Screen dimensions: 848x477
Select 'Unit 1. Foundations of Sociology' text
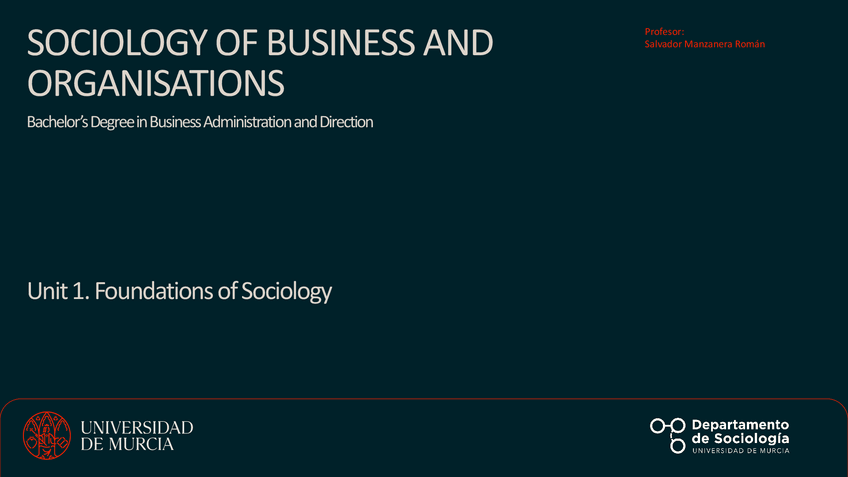click(x=179, y=292)
